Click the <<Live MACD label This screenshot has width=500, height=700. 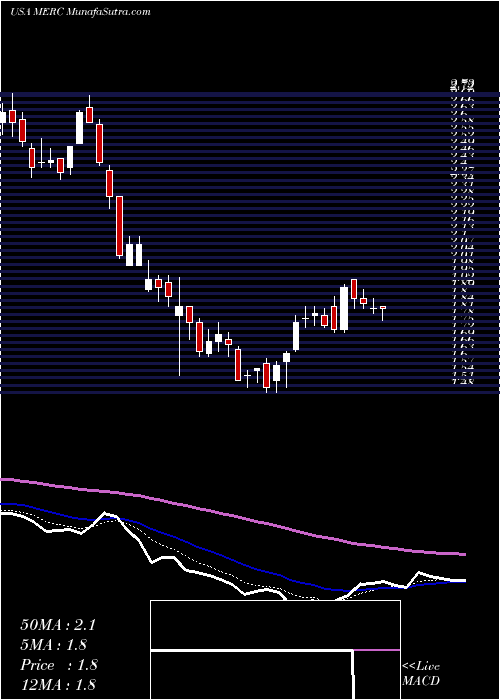(421, 674)
